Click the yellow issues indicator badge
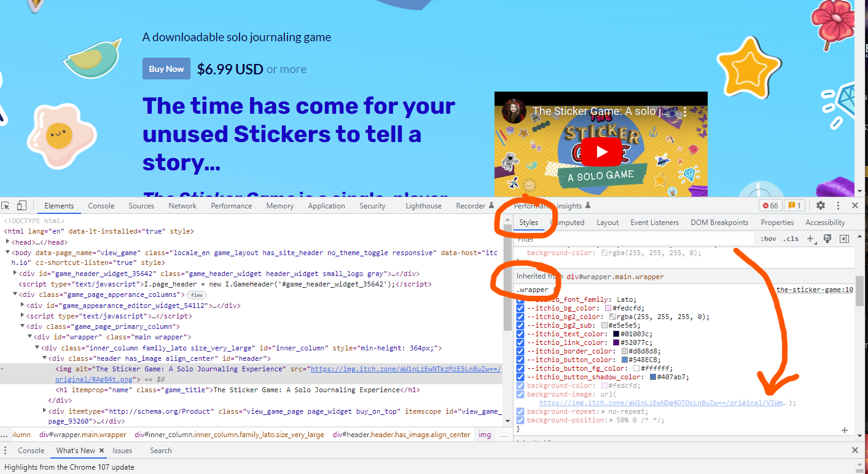Viewport: 868px width, 474px height. point(794,205)
